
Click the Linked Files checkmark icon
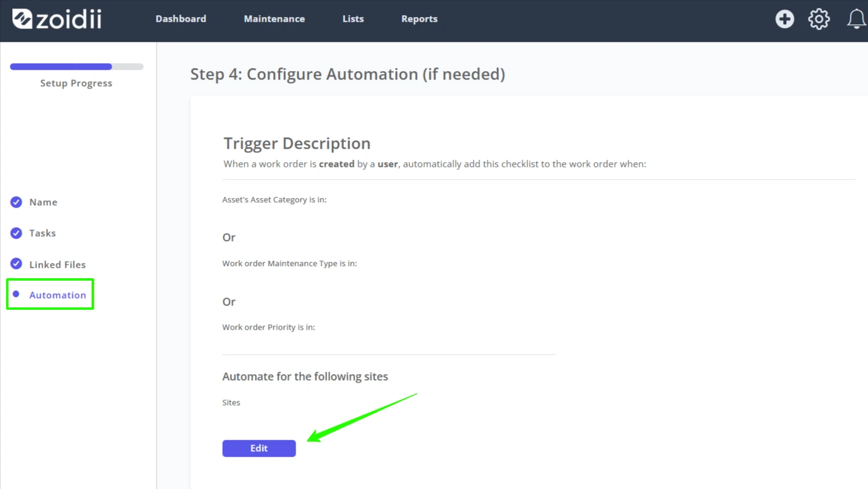[16, 264]
